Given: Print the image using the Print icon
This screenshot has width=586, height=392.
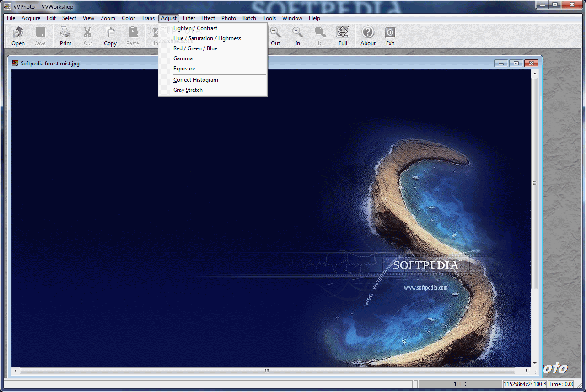Looking at the screenshot, I should click(65, 36).
